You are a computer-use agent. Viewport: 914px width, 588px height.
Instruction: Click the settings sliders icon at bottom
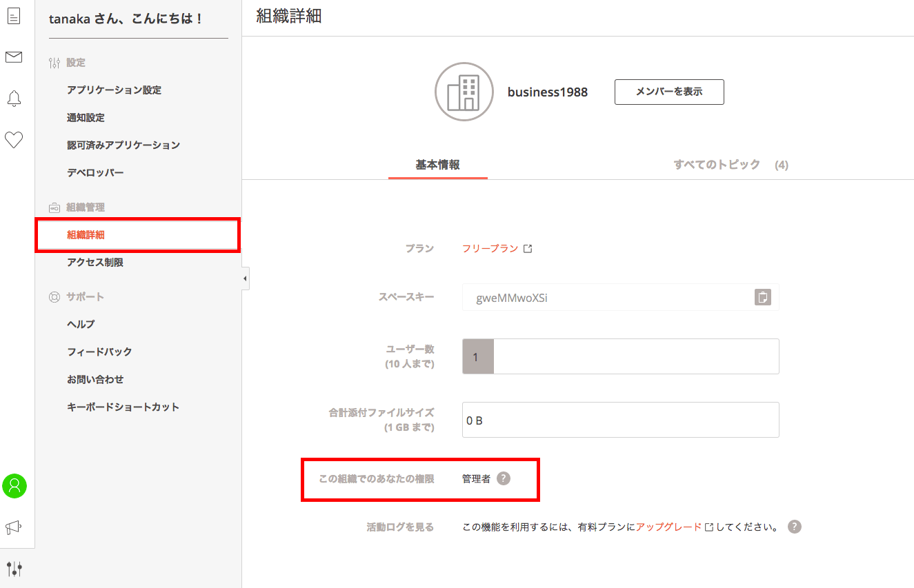(14, 569)
